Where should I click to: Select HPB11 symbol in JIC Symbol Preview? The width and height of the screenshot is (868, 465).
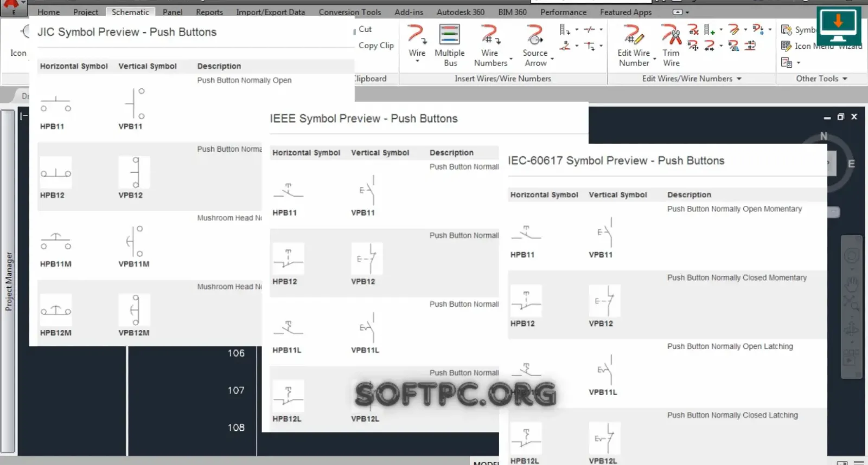[x=55, y=103]
